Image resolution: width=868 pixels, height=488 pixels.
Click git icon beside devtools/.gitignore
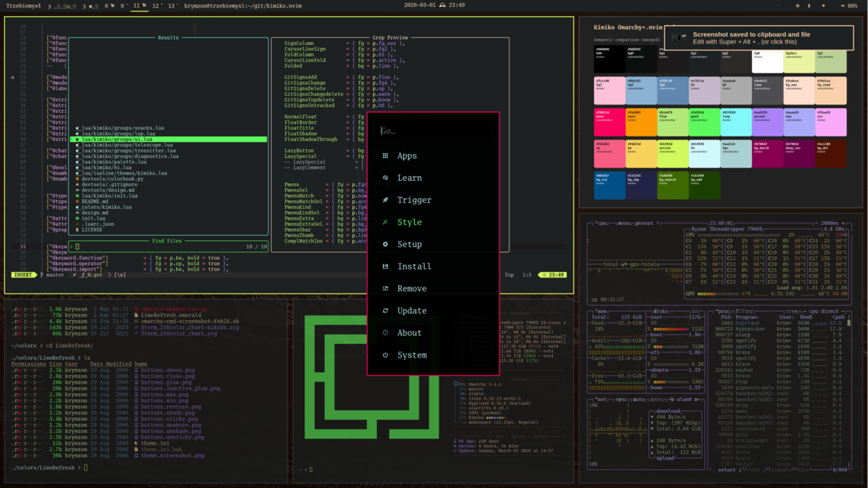78,185
